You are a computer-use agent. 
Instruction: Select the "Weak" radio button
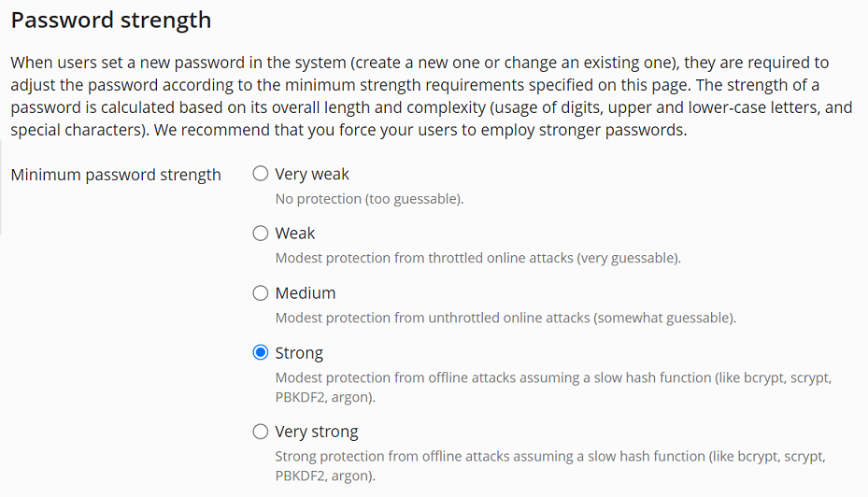click(x=261, y=234)
